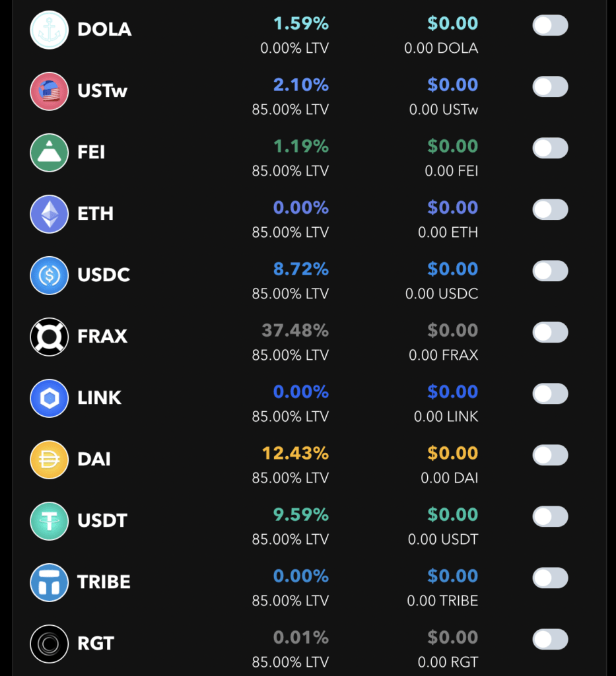Viewport: 616px width, 676px height.
Task: Click the ETH diamond token icon
Action: tap(49, 214)
